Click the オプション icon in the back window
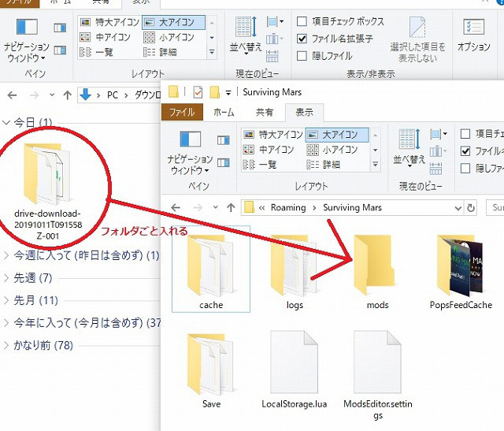This screenshot has height=431, width=504. (474, 35)
